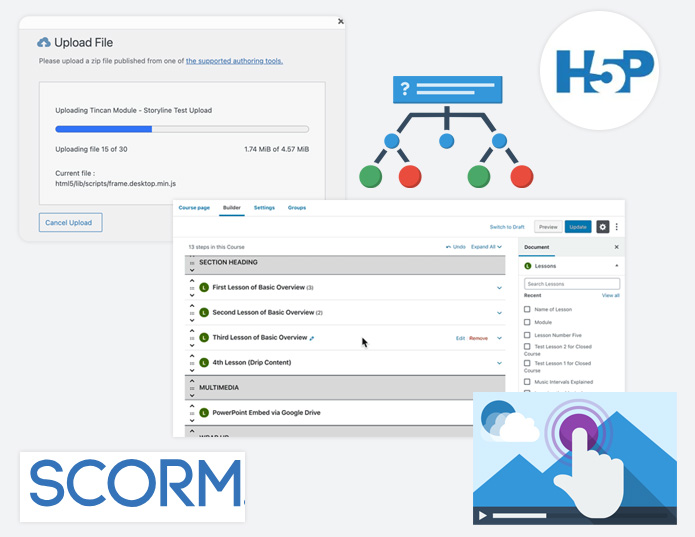Click the green L icon of First Lesson

(204, 287)
